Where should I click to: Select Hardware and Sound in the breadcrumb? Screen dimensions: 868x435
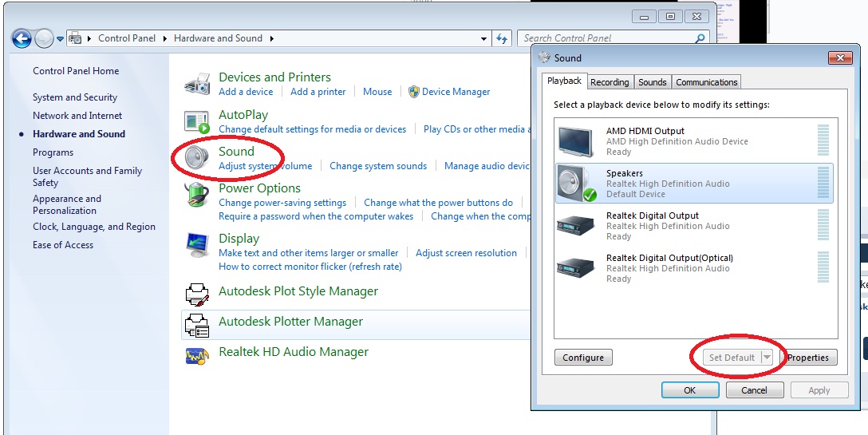[x=218, y=38]
